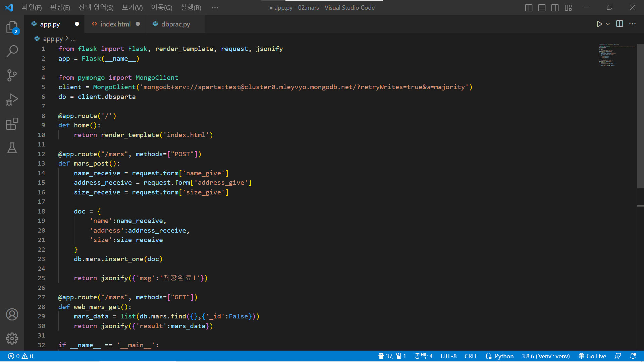Open the 편집(E) menu
The image size is (644, 362).
point(60,7)
